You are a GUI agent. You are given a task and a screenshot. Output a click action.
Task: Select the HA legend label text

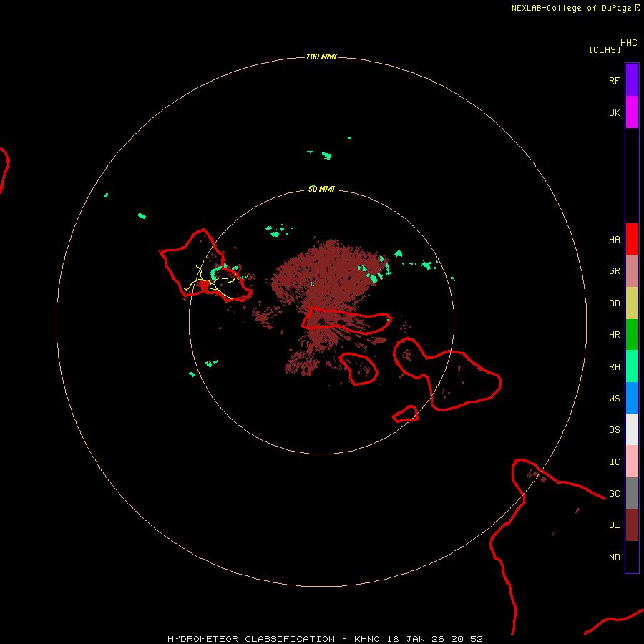tap(614, 239)
